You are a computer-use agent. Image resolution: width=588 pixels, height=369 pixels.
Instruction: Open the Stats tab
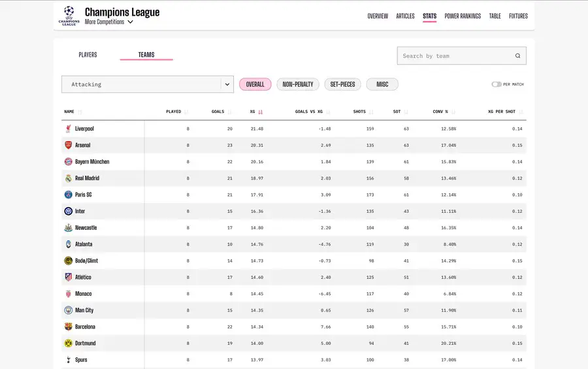[x=429, y=16]
